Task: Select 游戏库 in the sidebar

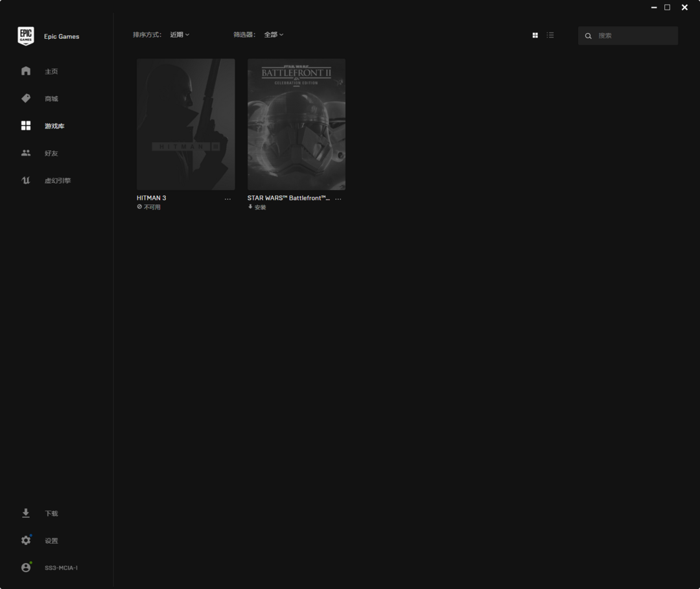Action: pyautogui.click(x=54, y=126)
